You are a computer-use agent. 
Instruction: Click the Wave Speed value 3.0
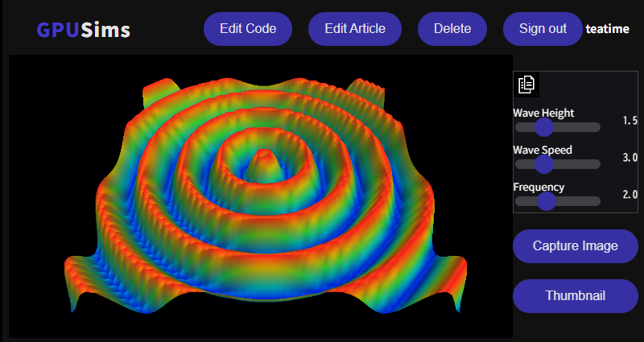click(630, 158)
